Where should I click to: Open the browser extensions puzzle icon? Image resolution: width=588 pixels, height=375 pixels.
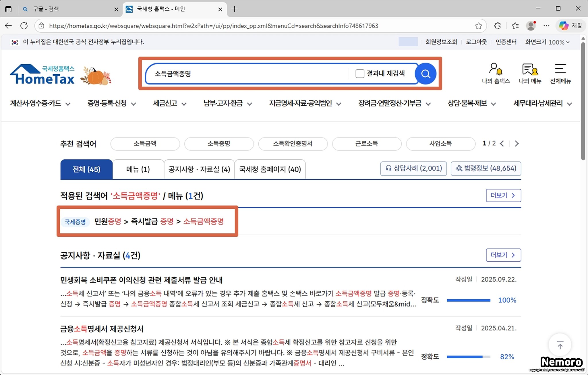click(498, 26)
